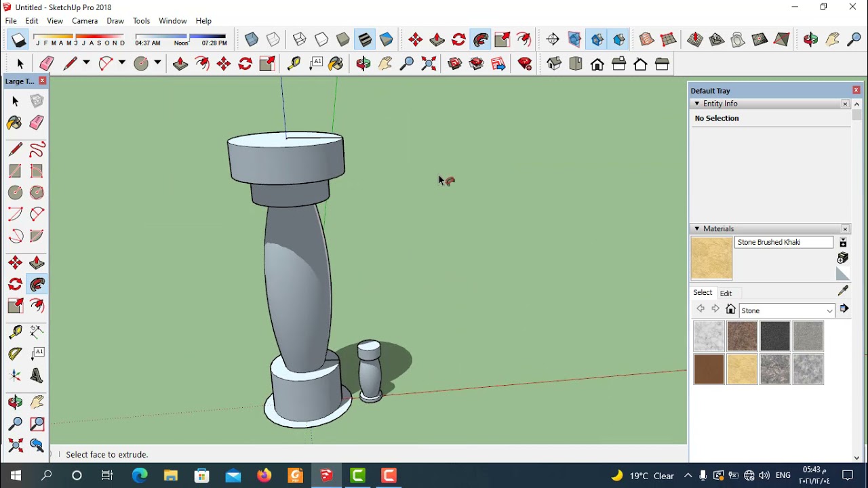Image resolution: width=868 pixels, height=488 pixels.
Task: Switch to the Materials Edit tab
Action: coord(726,293)
